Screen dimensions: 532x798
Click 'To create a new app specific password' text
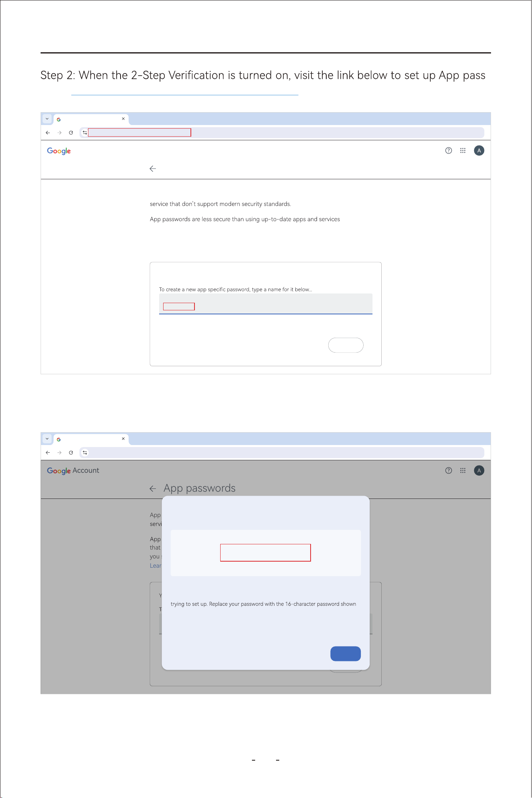pos(235,289)
